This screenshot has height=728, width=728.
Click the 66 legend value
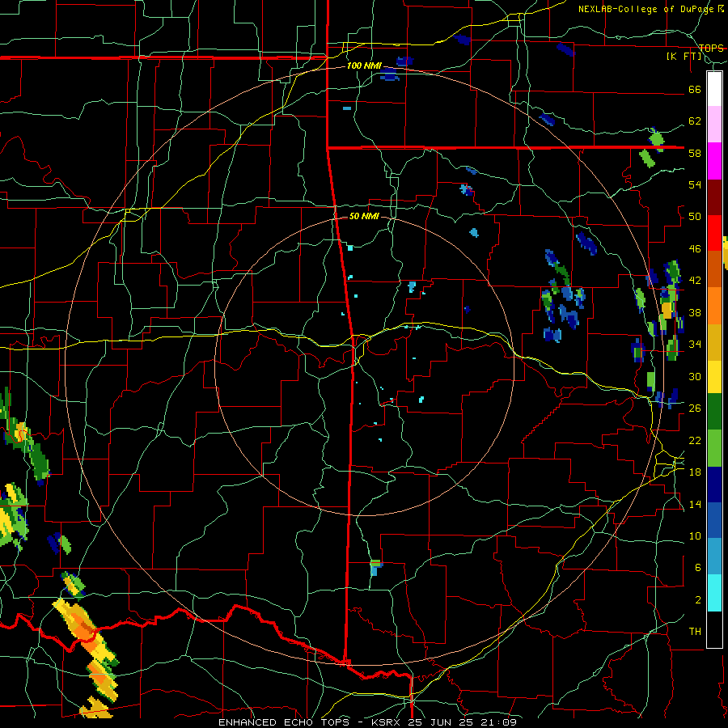point(695,90)
